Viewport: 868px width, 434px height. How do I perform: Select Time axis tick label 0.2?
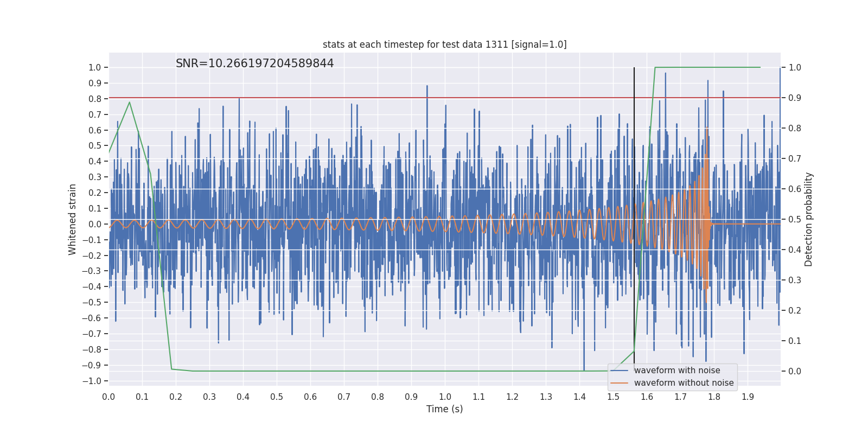[176, 397]
